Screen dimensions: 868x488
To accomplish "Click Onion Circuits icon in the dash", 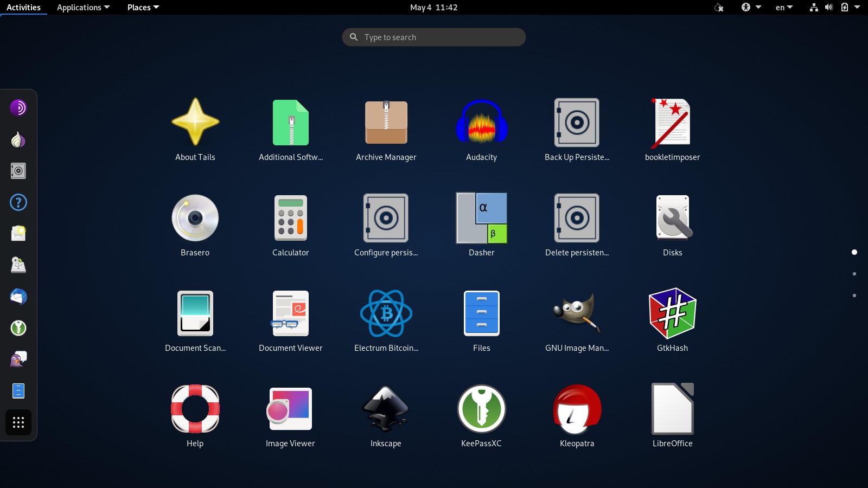I will pyautogui.click(x=18, y=139).
